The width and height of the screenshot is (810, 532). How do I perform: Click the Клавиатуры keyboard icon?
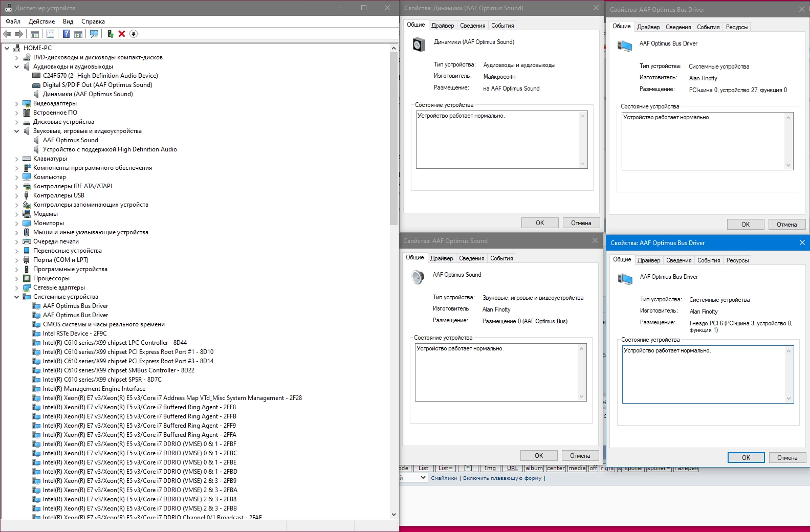pos(27,159)
